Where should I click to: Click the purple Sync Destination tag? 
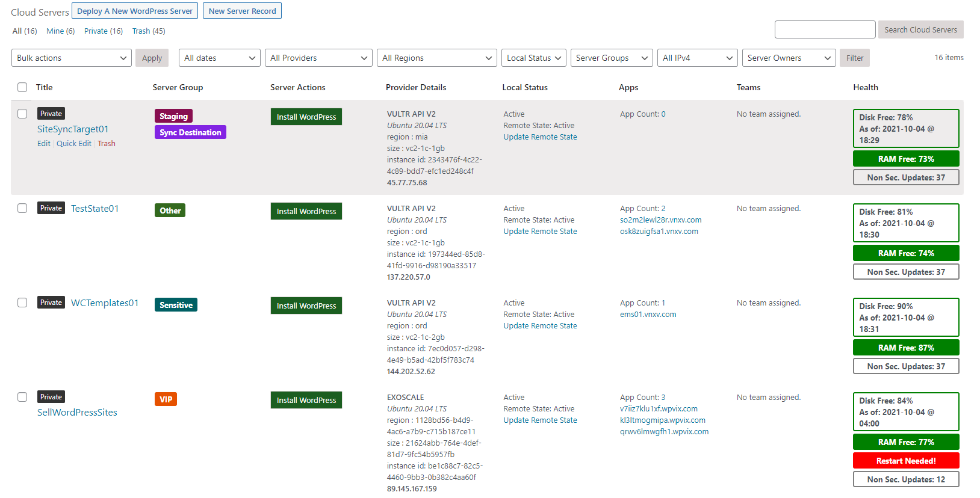pyautogui.click(x=190, y=132)
